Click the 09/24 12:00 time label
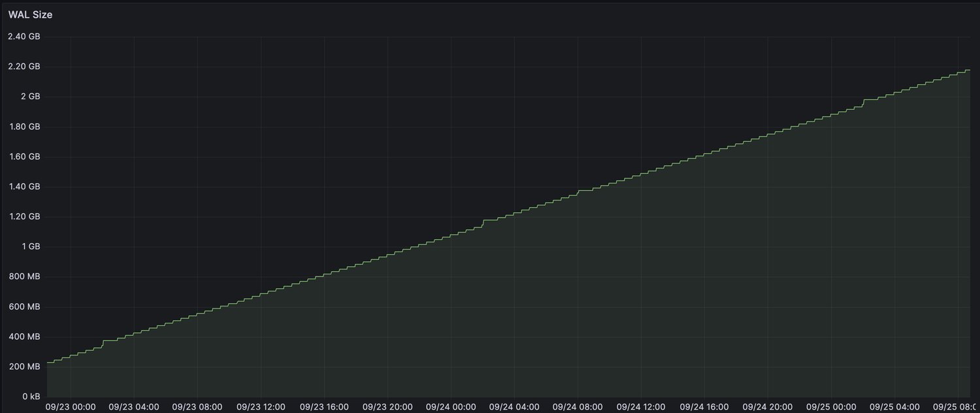This screenshot has width=980, height=413. [x=641, y=407]
